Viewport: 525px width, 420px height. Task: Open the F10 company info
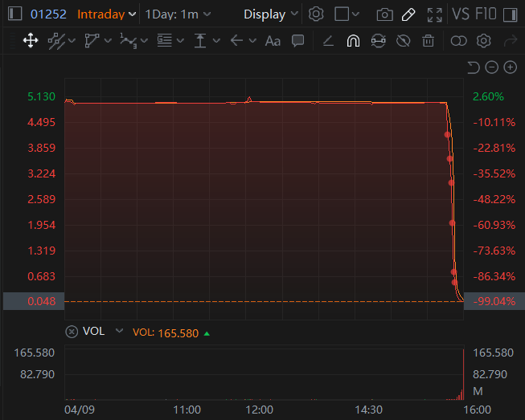[x=486, y=14]
